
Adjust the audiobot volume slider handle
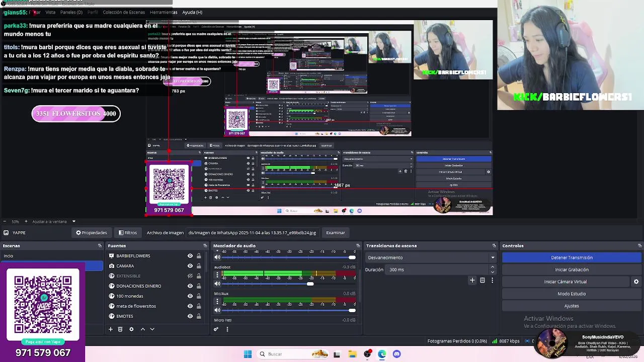pyautogui.click(x=310, y=284)
